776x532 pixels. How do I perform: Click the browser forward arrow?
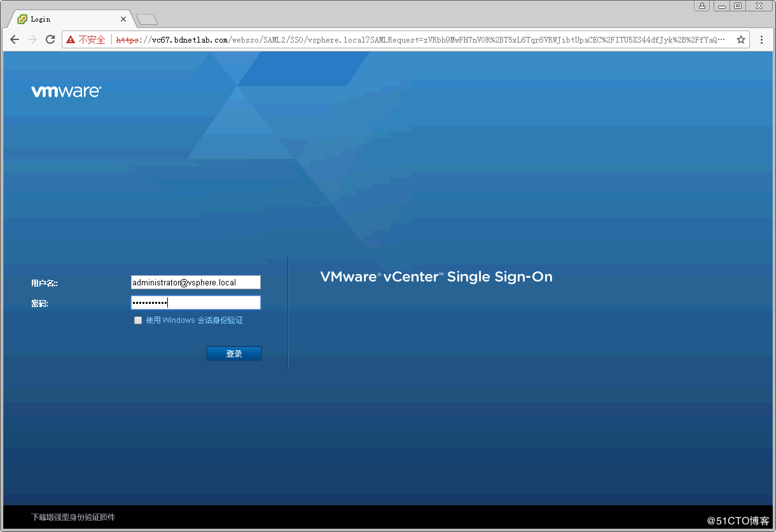(32, 39)
